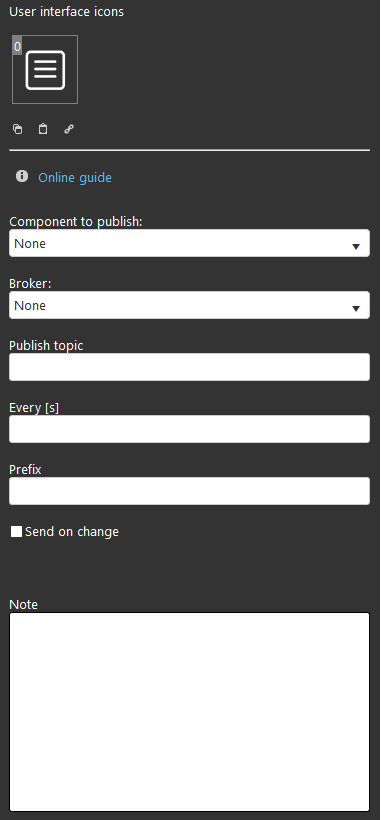Enable the Send on change checkbox

coord(17,532)
